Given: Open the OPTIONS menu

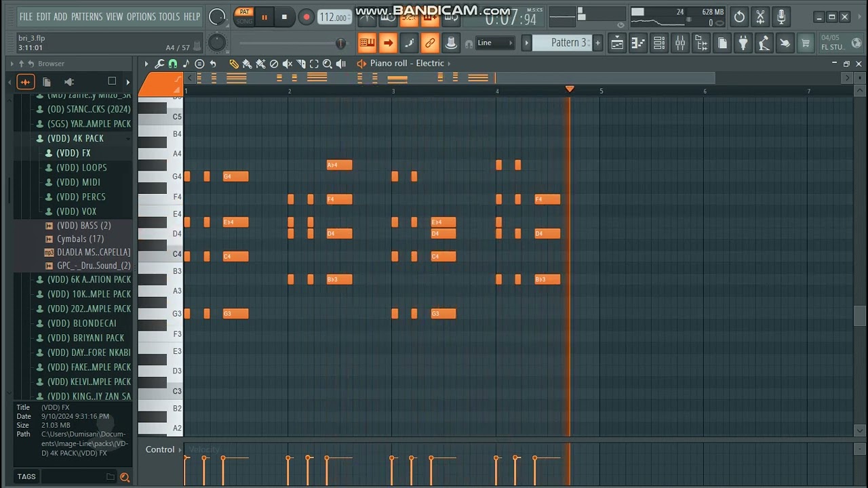Looking at the screenshot, I should pos(141,16).
